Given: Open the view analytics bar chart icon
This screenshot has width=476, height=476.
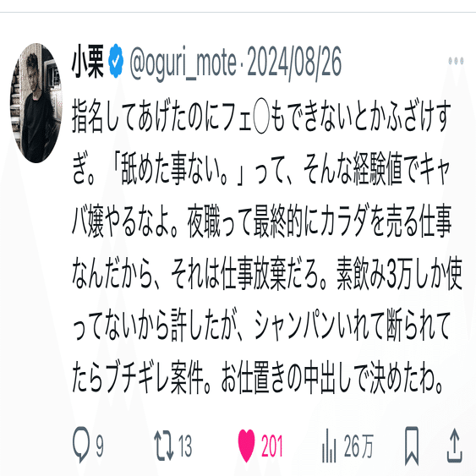Looking at the screenshot, I should click(329, 446).
